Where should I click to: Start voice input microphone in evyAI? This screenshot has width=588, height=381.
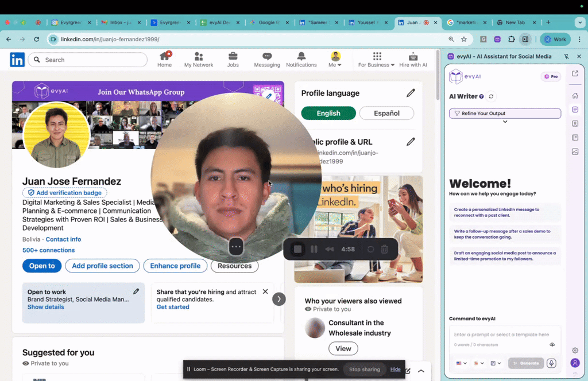click(551, 363)
